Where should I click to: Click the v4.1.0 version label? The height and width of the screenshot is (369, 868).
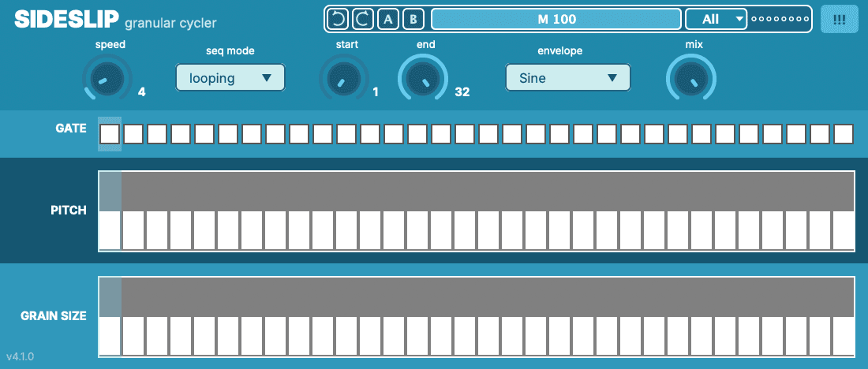click(x=21, y=356)
